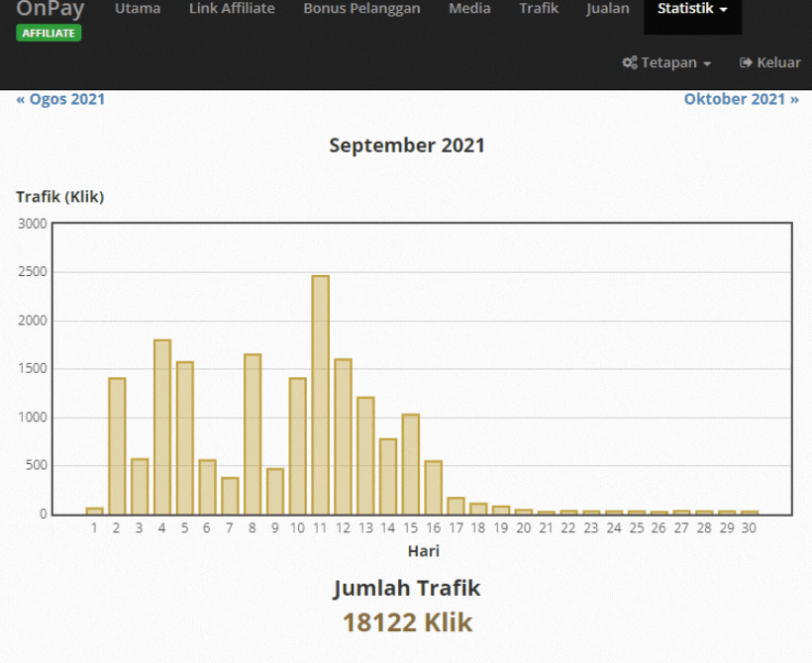Go to next month Oktober 2021
The width and height of the screenshot is (812, 663).
[x=741, y=99]
